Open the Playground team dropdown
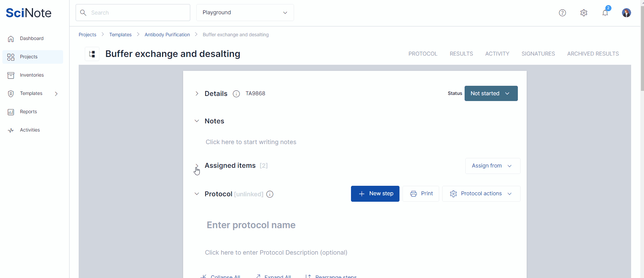Screen dimensions: 644x278 point(245,13)
